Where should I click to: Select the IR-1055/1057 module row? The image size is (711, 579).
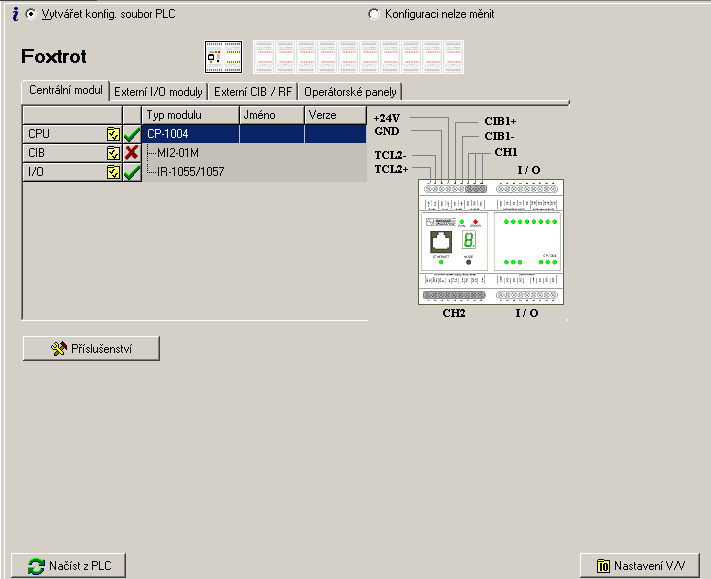pyautogui.click(x=254, y=172)
